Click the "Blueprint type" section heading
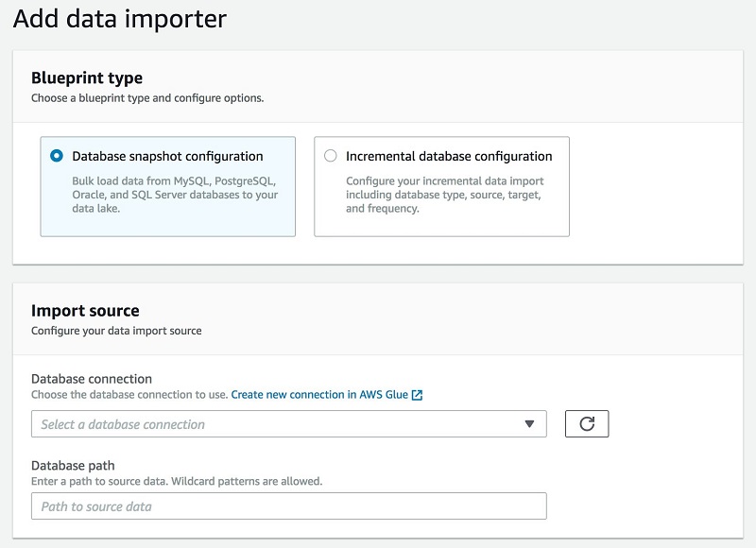This screenshot has width=756, height=548. (x=87, y=78)
